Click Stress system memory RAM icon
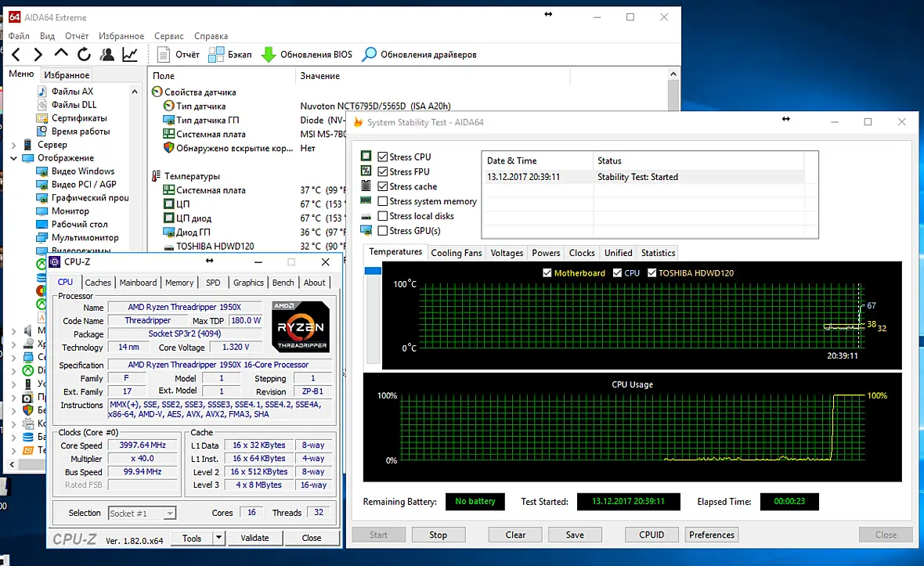This screenshot has height=566, width=924. point(366,201)
